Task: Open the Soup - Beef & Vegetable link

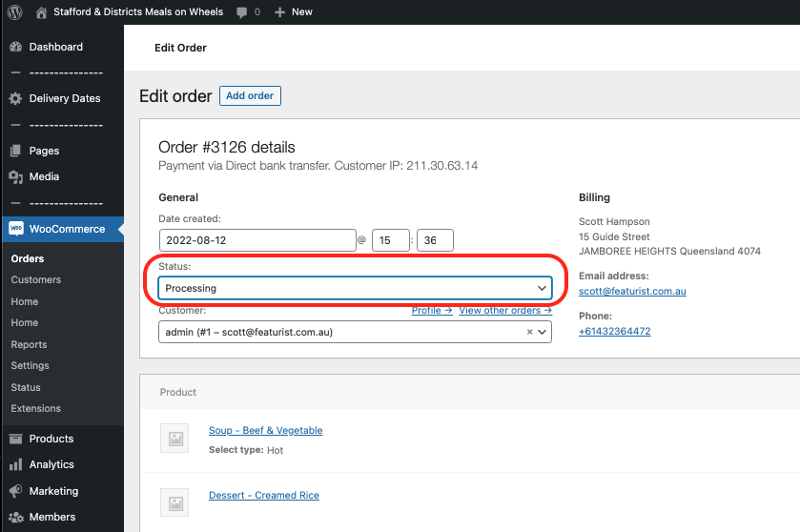Action: tap(265, 431)
